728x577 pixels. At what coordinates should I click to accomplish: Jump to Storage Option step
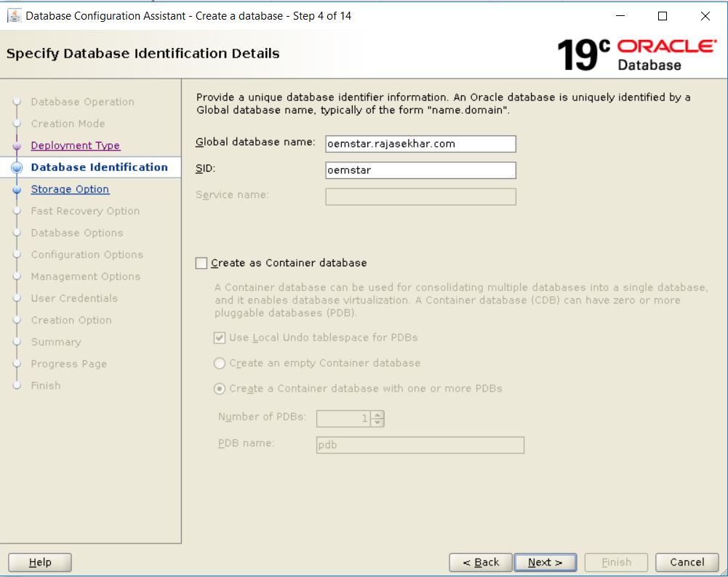70,189
